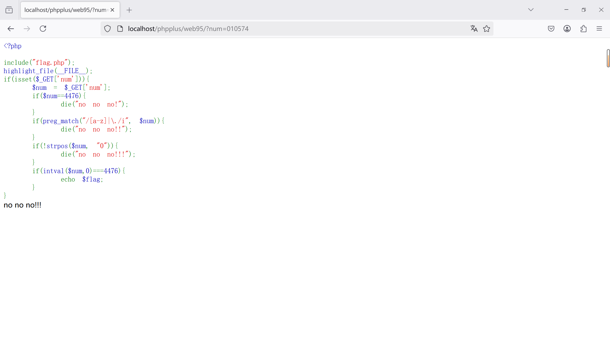Click the URL address bar
610x364 pixels.
294,29
